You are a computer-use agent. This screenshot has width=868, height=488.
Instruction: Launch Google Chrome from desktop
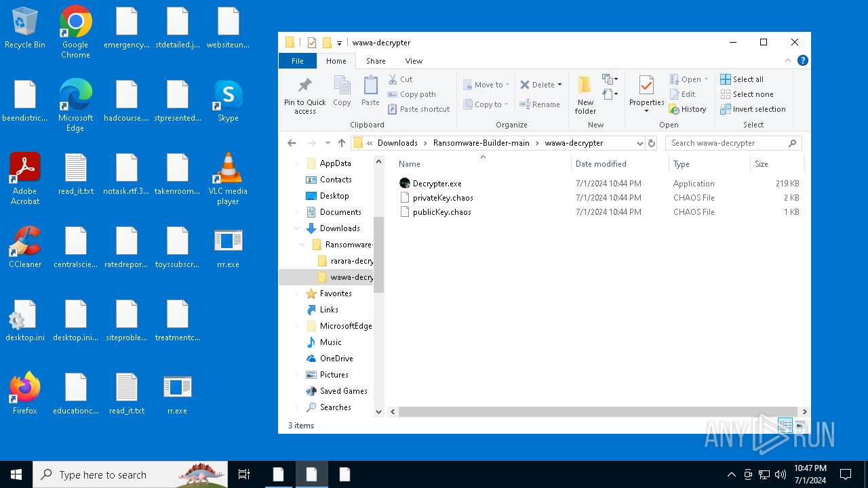[75, 32]
